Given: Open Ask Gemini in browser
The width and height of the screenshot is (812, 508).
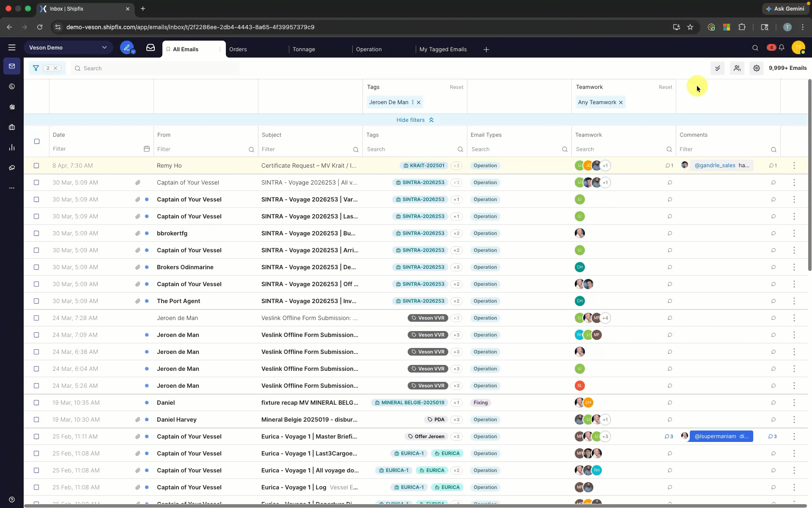Looking at the screenshot, I should 785,8.
